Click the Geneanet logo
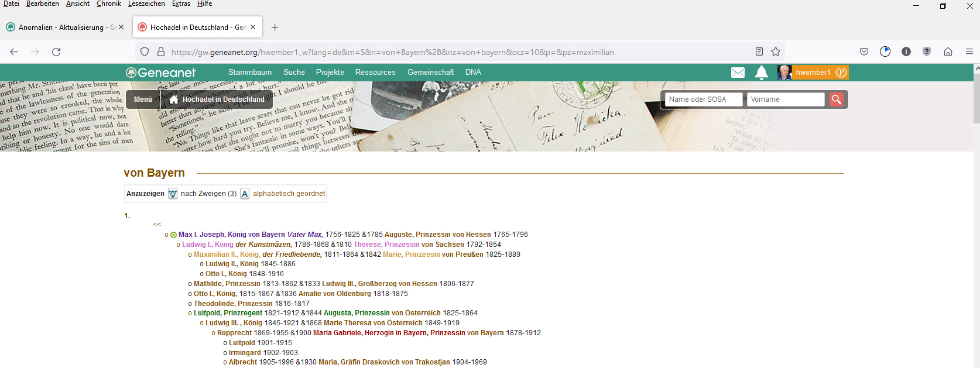Viewport: 980px width, 368px height. click(x=161, y=73)
